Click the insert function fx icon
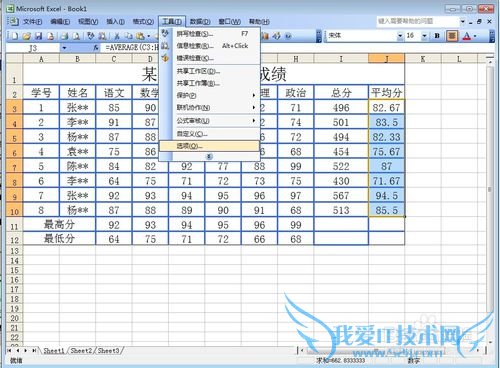The image size is (500, 368). click(x=96, y=48)
